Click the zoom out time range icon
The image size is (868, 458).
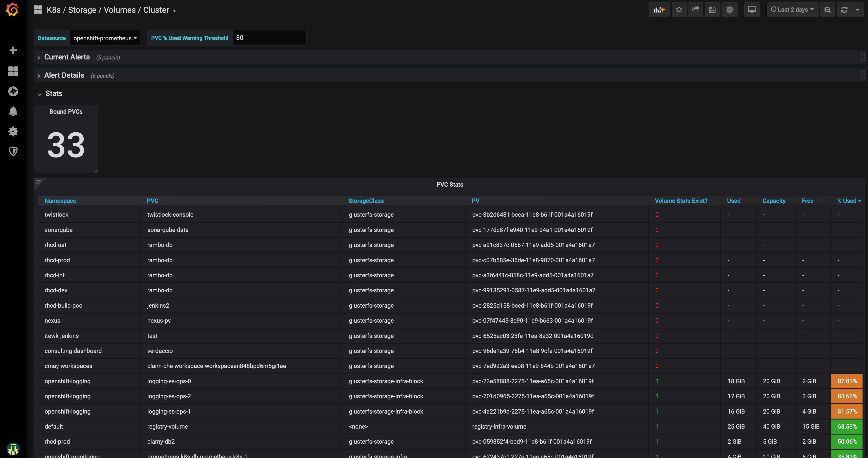tap(827, 10)
